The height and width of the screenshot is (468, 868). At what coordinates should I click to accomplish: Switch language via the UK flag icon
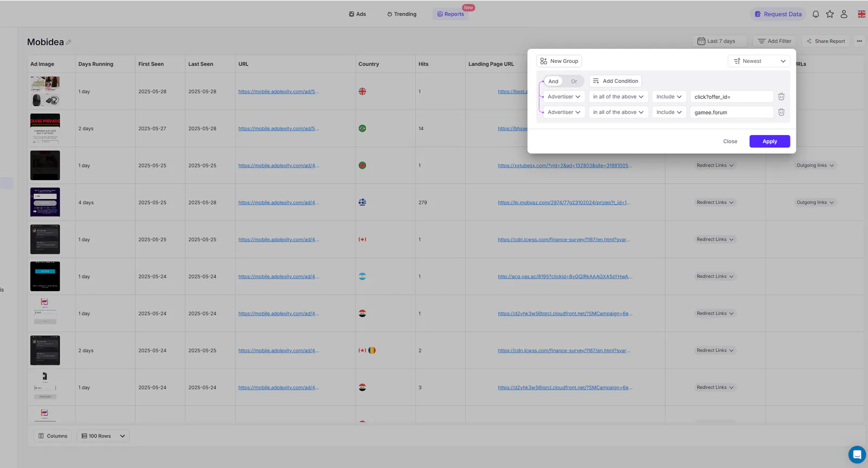pyautogui.click(x=861, y=14)
